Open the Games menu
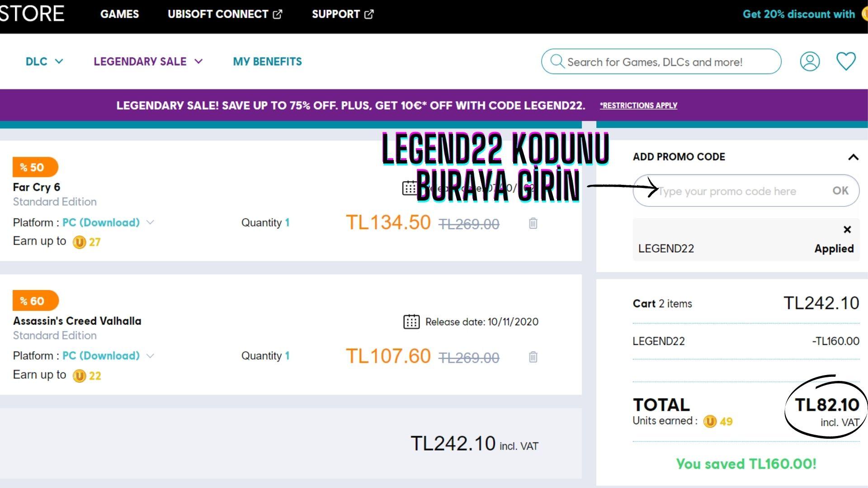 pyautogui.click(x=119, y=14)
